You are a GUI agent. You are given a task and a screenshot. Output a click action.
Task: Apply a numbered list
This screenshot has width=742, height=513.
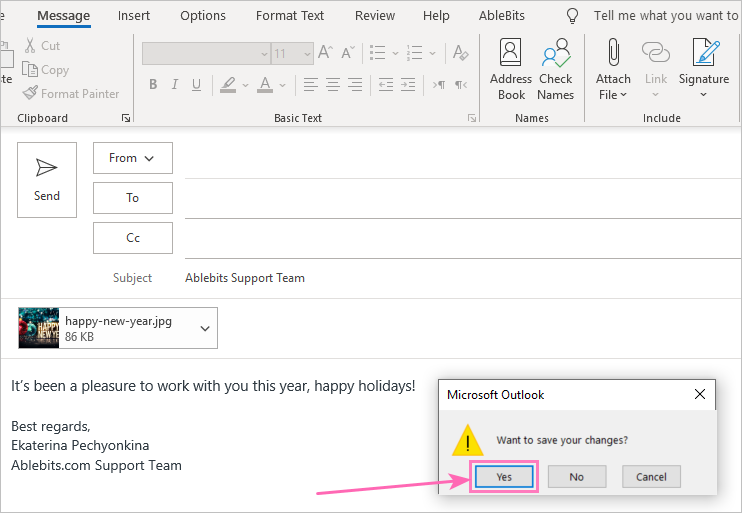point(415,53)
